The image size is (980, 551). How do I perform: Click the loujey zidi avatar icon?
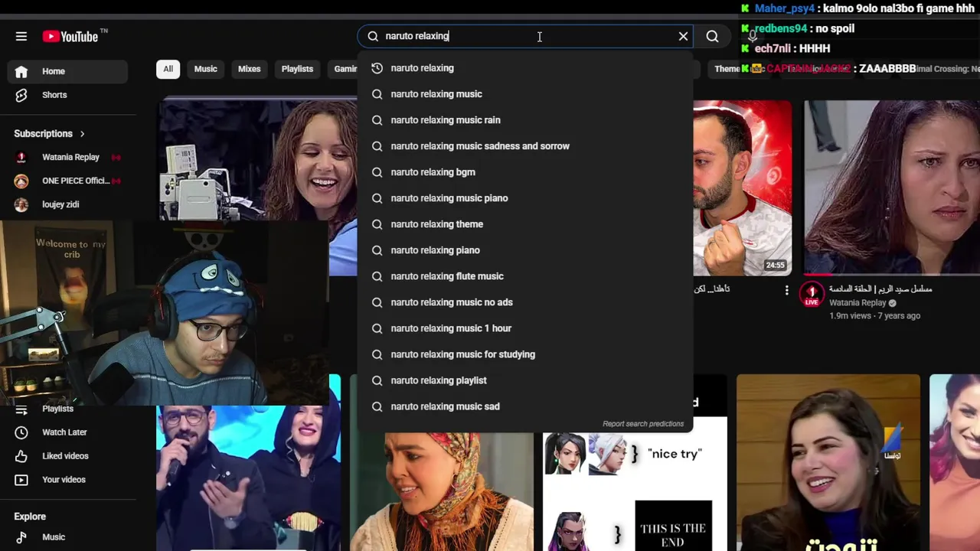21,204
